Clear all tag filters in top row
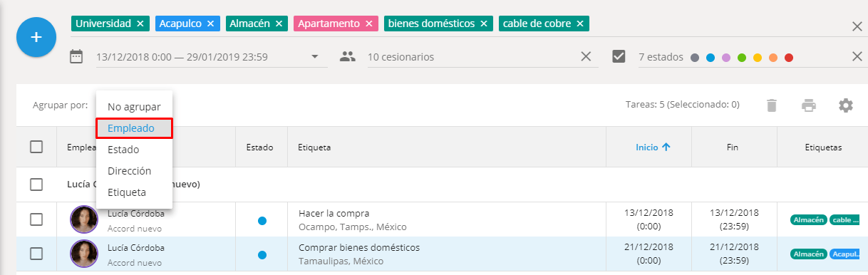Image resolution: width=868 pixels, height=275 pixels. click(x=857, y=27)
